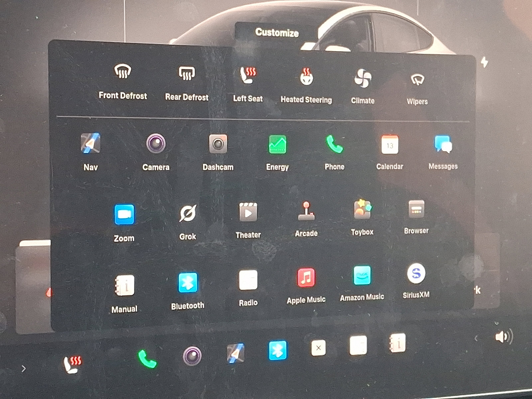Toggle Rear Defrost
The image size is (532, 399).
(187, 74)
